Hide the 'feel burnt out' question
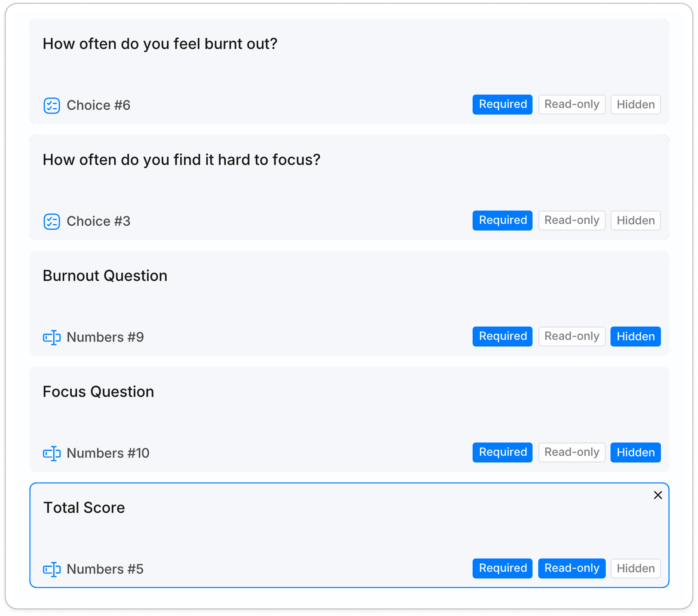 point(636,105)
